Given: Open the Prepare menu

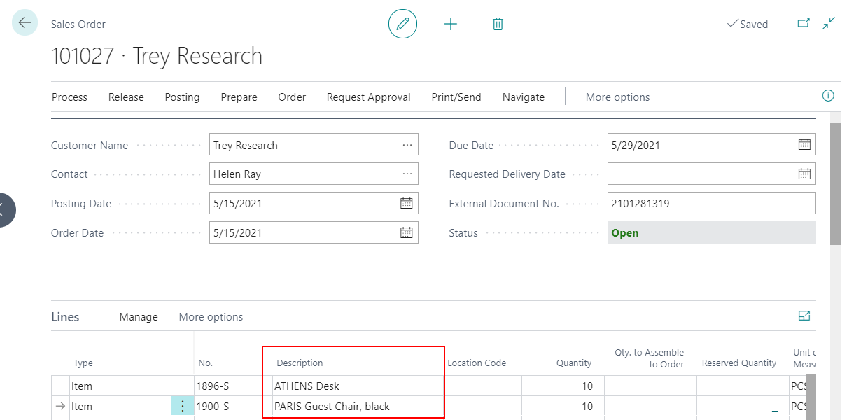Looking at the screenshot, I should pos(239,97).
